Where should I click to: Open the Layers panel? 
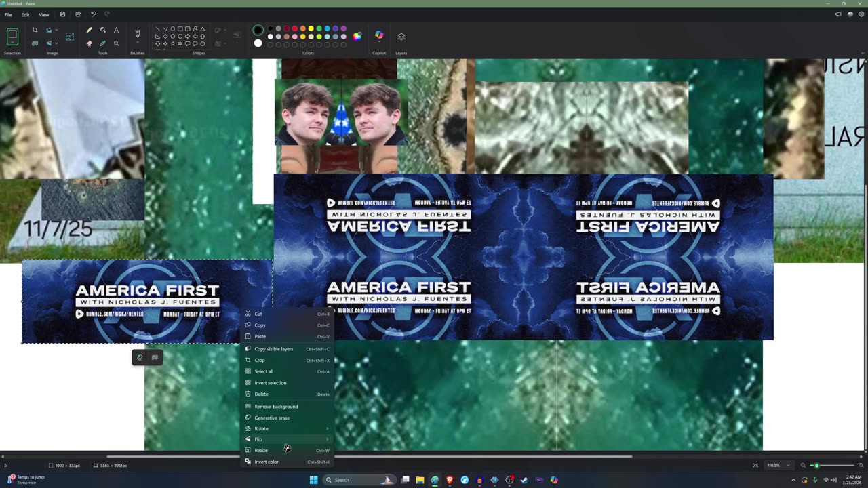401,37
